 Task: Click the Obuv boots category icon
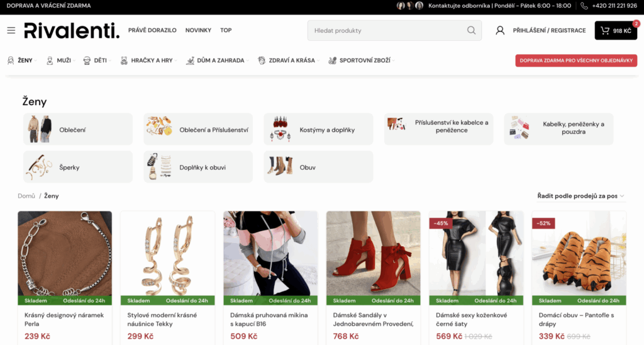[280, 167]
